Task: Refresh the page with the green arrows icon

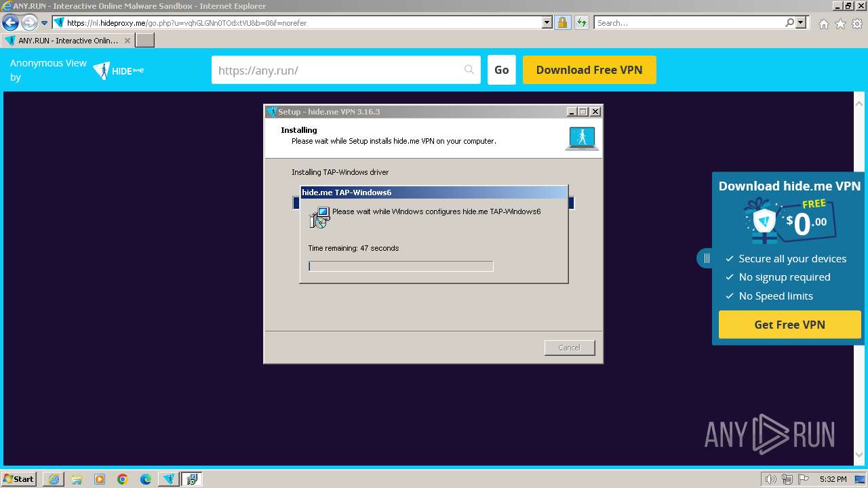Action: (581, 22)
